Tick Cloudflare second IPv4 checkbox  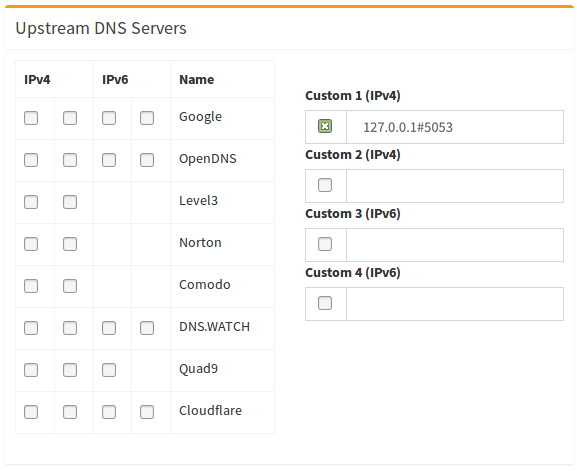70,412
